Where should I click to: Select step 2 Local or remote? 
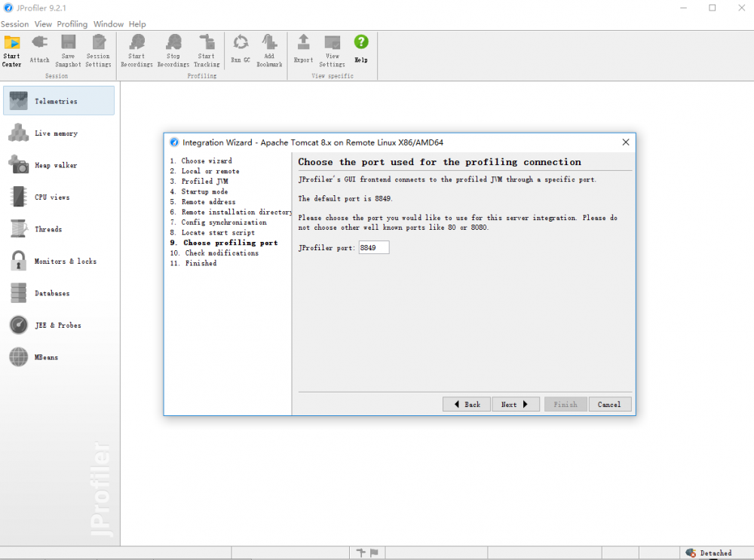click(204, 171)
